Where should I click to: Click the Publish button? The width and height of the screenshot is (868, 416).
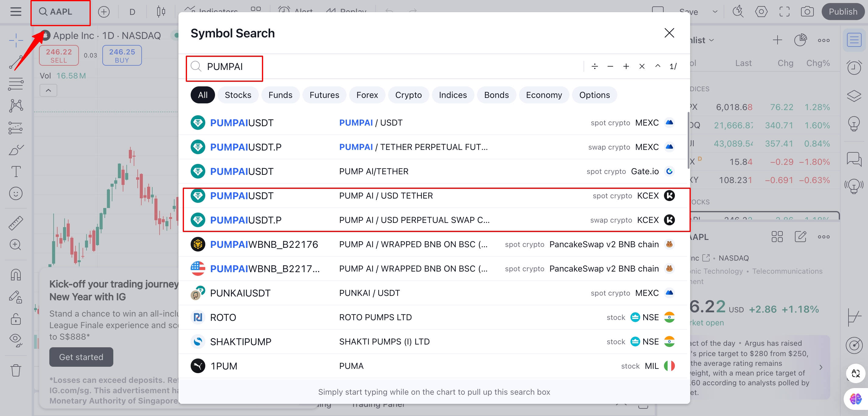coord(843,12)
